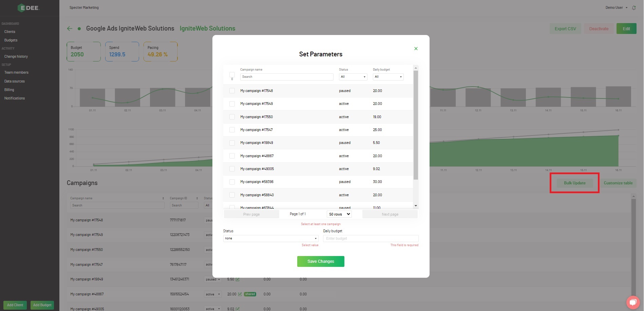Viewport: 644px width, 311px height.
Task: Open the Status filter dropdown in dialog
Action: tap(353, 77)
